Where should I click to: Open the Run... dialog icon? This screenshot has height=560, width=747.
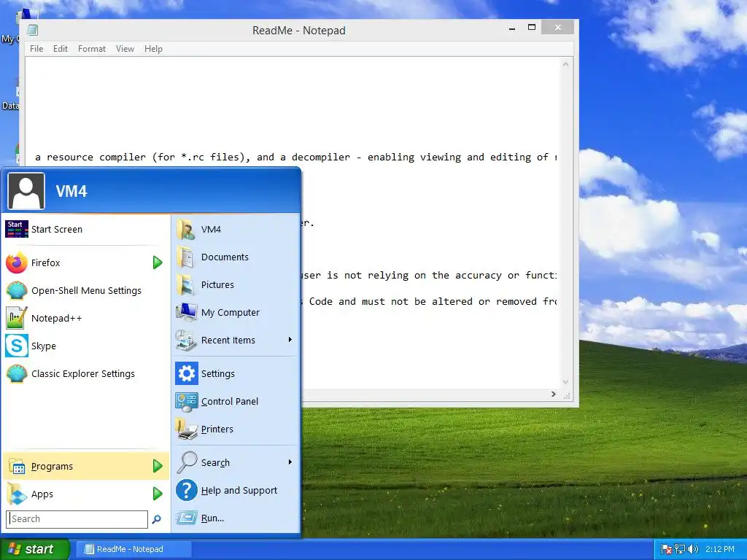point(186,518)
